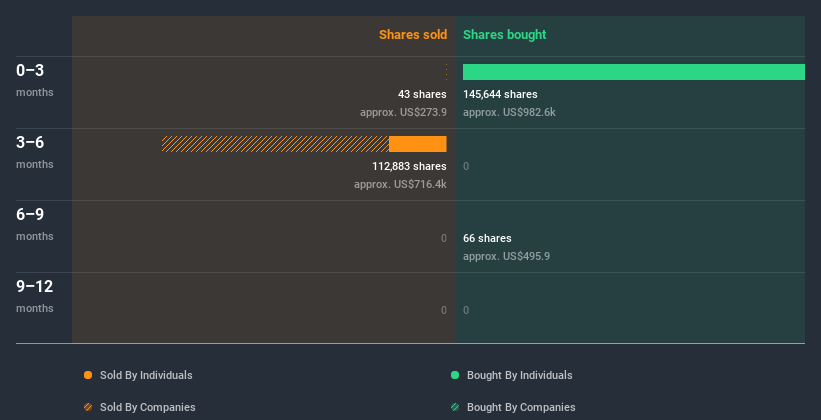Click the approx. US$273.9 value
Image resolution: width=821 pixels, height=420 pixels.
pos(403,112)
